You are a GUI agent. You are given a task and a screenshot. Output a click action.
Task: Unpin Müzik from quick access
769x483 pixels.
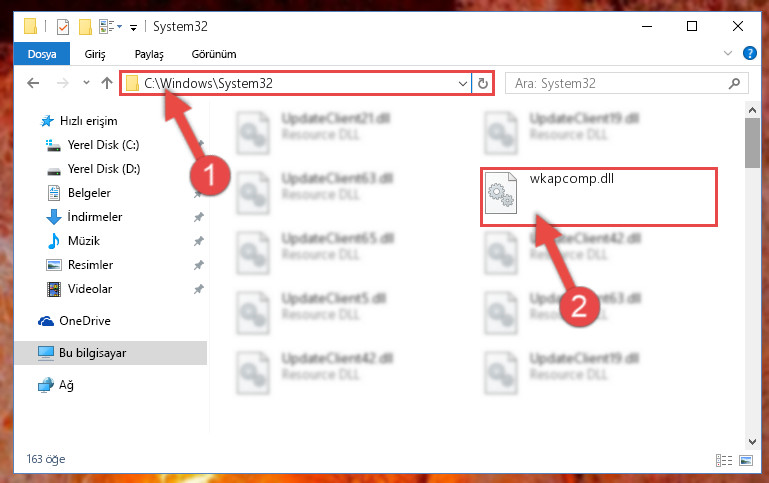pyautogui.click(x=199, y=241)
